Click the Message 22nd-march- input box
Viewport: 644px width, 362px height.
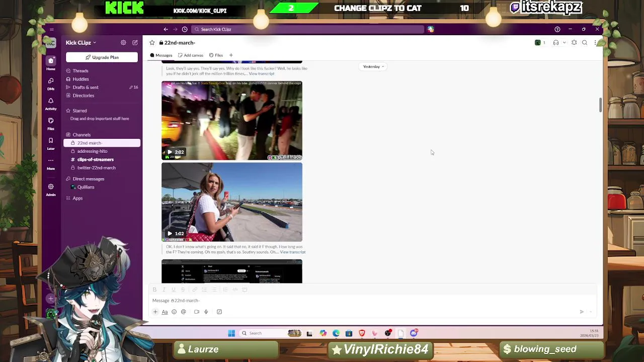[372, 301]
